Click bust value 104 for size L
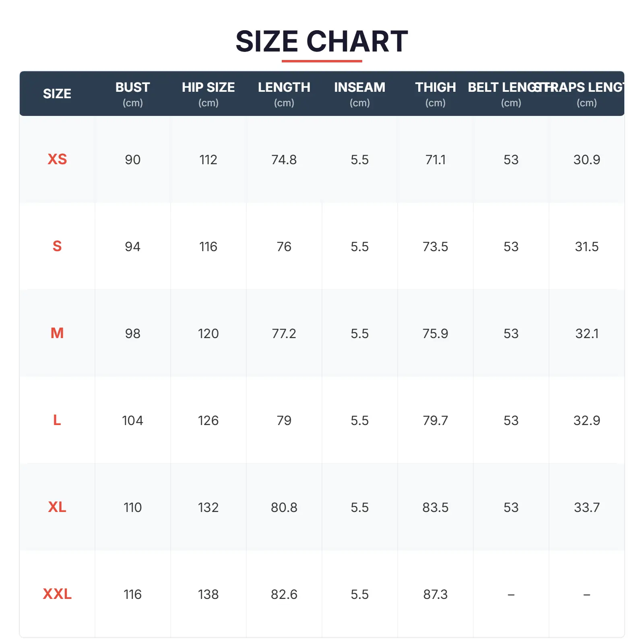This screenshot has width=644, height=644. pos(132,421)
